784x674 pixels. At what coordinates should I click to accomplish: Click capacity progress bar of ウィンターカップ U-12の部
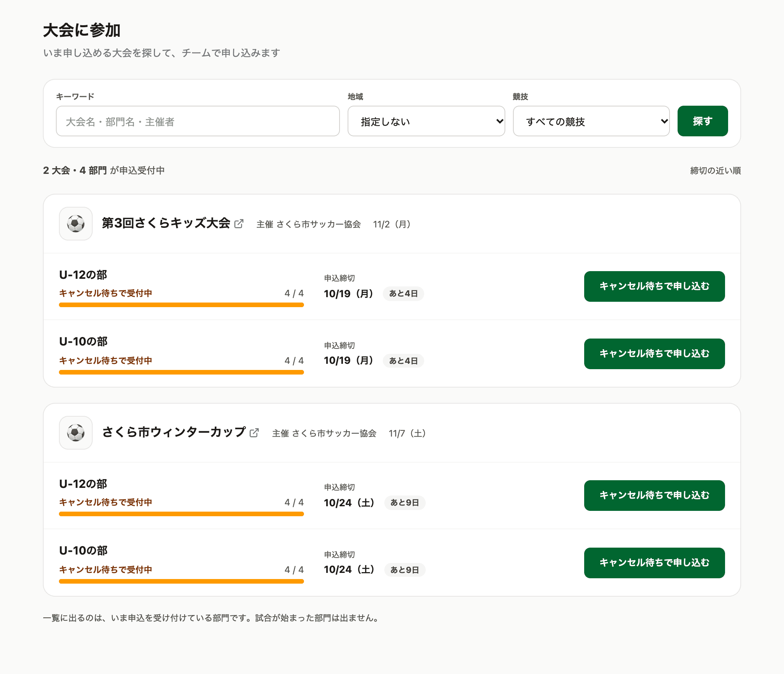click(181, 514)
